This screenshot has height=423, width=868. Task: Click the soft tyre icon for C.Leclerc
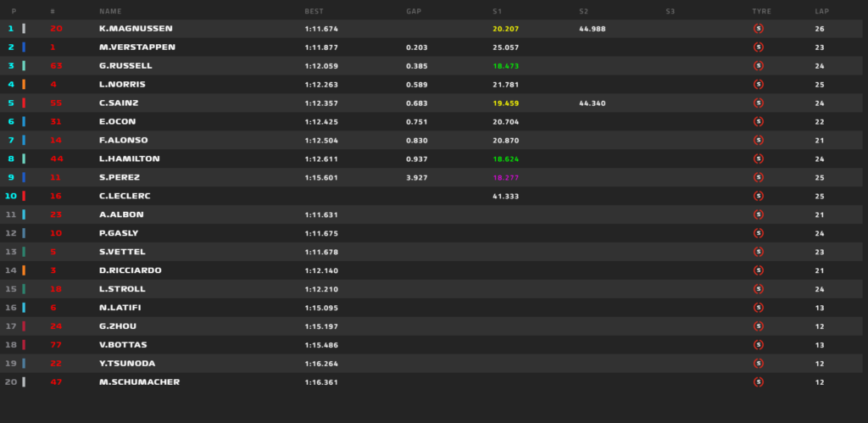758,196
